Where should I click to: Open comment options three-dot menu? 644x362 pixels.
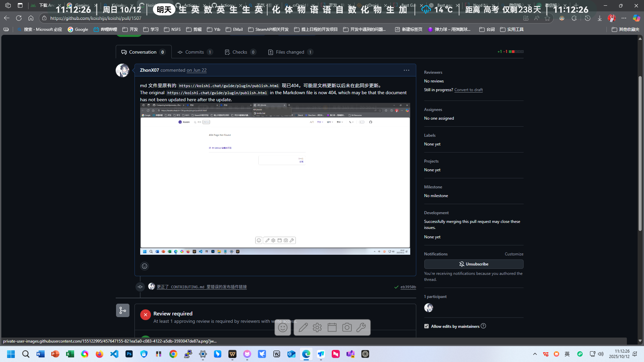406,70
